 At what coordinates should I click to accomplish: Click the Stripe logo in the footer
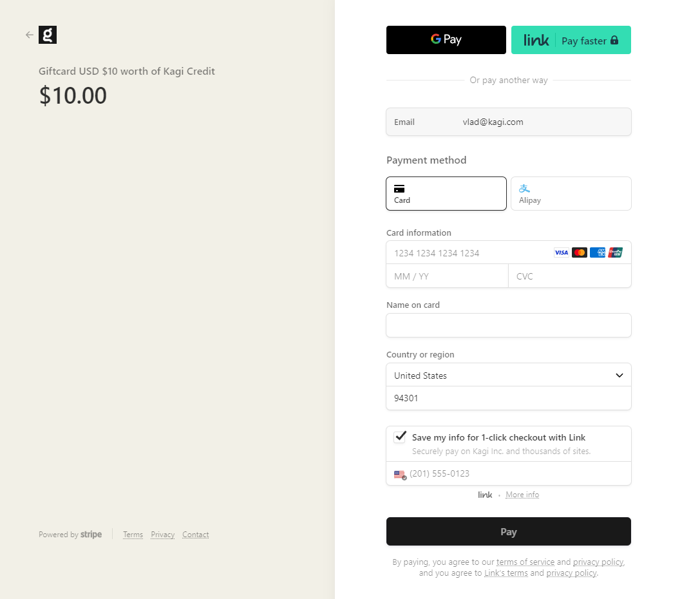click(x=91, y=534)
